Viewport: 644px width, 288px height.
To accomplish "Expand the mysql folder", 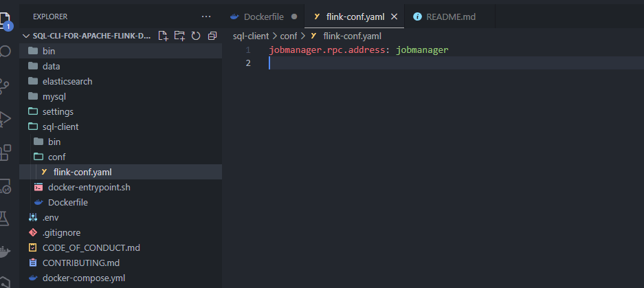I will coord(120,96).
